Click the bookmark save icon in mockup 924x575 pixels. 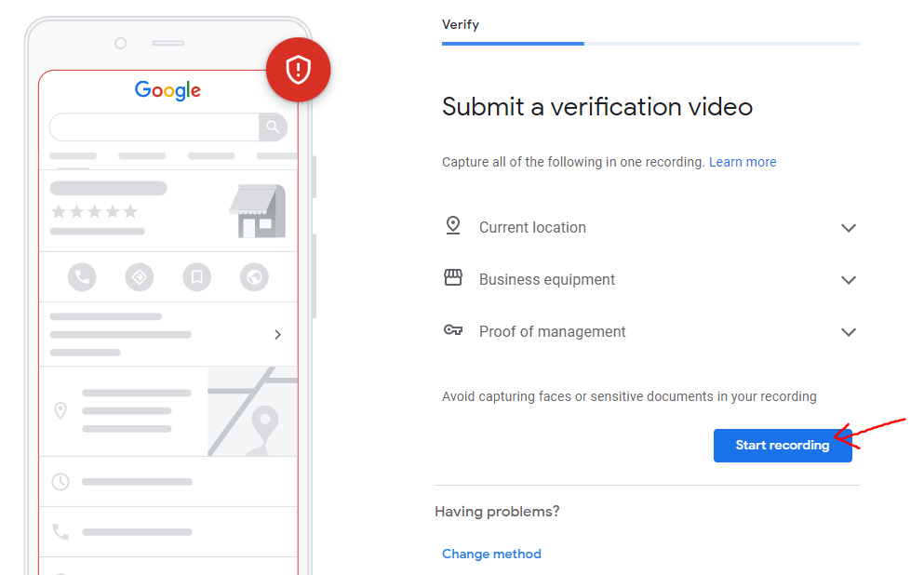(196, 276)
